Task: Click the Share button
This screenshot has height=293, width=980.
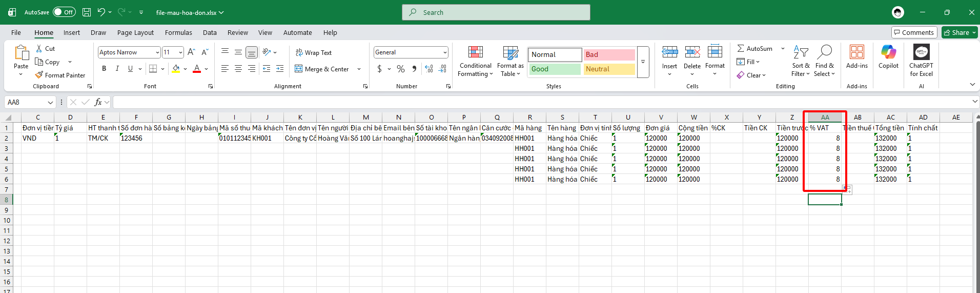Action: point(959,32)
